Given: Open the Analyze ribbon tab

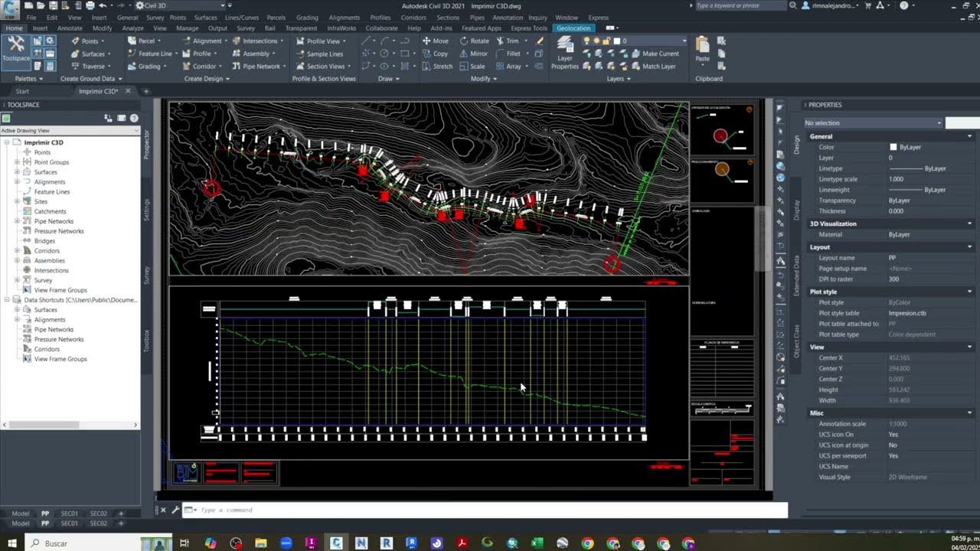Looking at the screenshot, I should tap(132, 28).
